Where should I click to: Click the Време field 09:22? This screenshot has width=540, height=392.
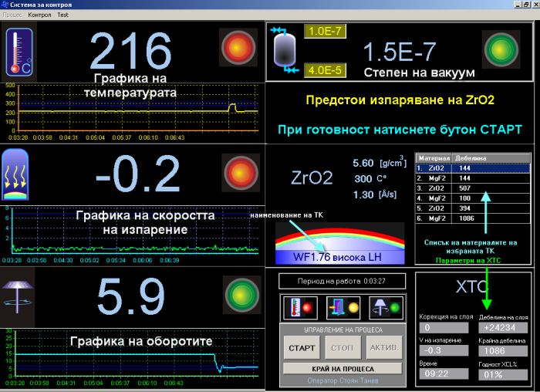click(444, 374)
